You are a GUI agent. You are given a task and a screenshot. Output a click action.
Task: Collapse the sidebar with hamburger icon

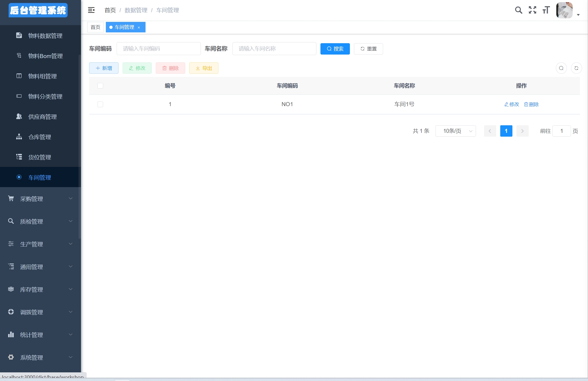91,10
